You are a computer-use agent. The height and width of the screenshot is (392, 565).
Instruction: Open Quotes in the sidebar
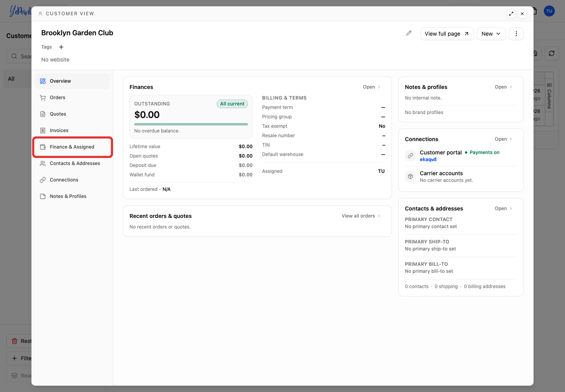coord(73,114)
